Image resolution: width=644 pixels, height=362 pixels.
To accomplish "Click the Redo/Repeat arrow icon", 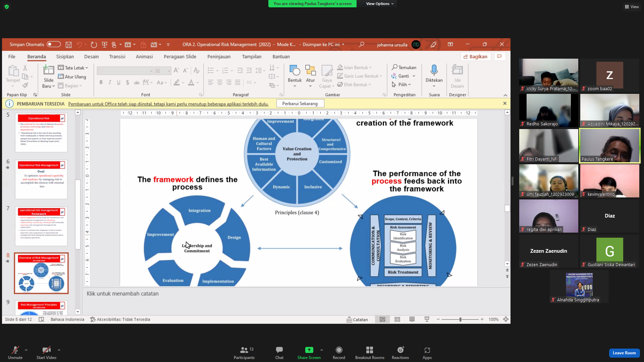I will [94, 45].
